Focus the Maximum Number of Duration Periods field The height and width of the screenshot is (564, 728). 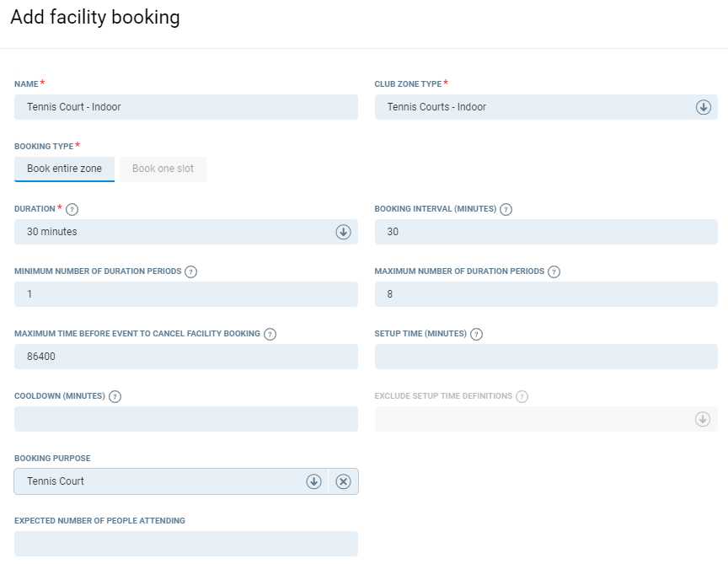tap(546, 294)
